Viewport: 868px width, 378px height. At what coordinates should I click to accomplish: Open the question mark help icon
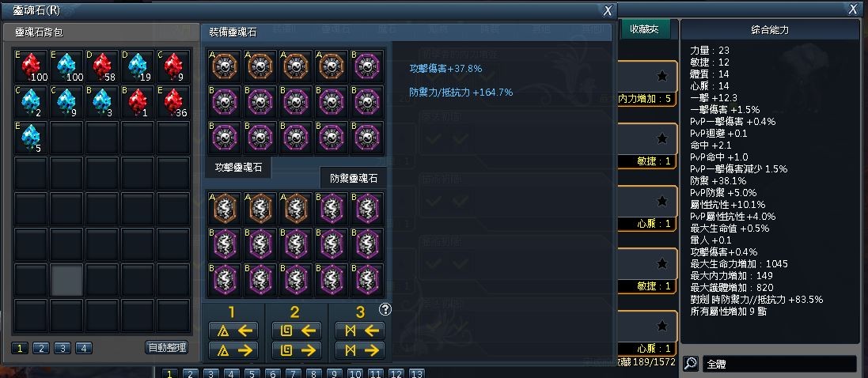[x=385, y=309]
